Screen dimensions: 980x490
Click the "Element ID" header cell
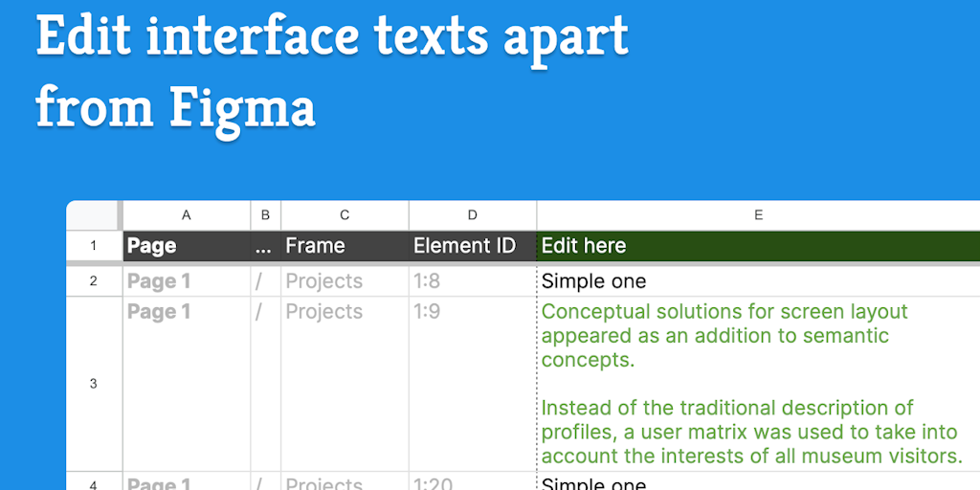tap(472, 246)
